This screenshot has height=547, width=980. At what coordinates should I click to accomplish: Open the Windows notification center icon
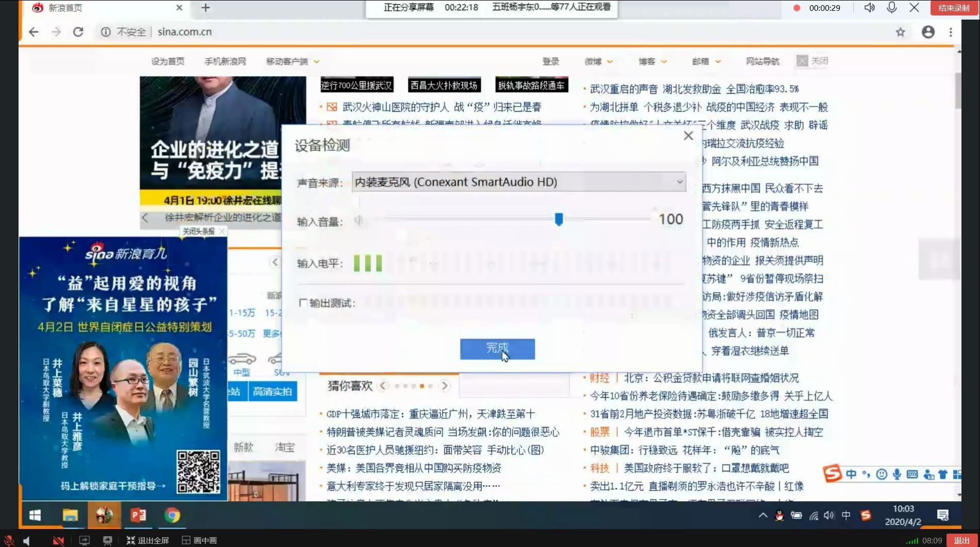click(943, 515)
